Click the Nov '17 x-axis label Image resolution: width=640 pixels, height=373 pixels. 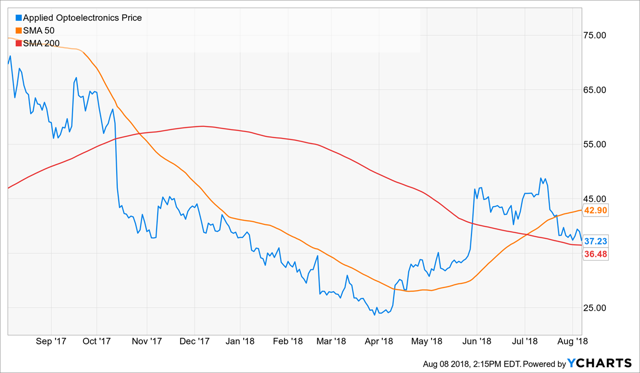click(x=147, y=341)
